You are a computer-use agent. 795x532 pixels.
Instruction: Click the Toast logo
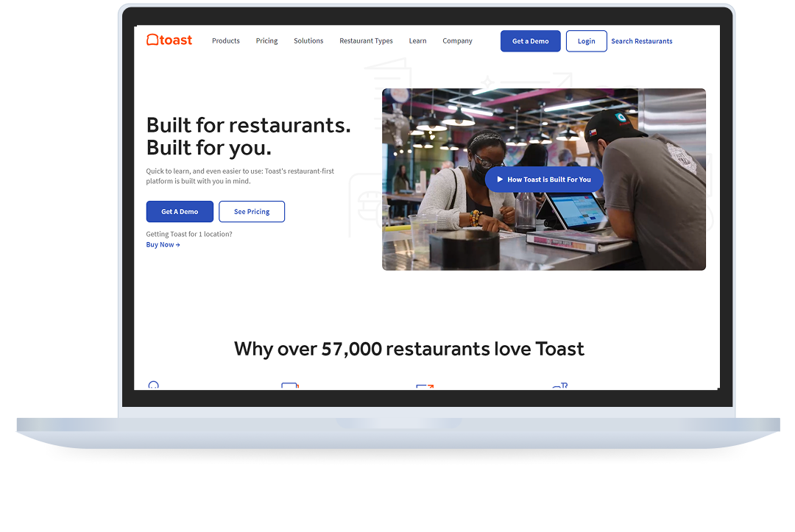(169, 40)
